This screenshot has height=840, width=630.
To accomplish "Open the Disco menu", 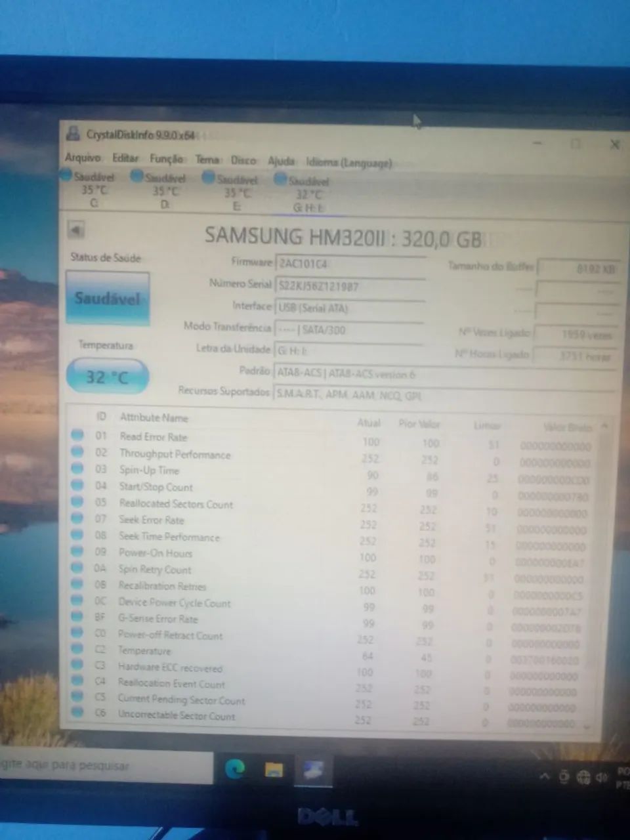I will [x=243, y=160].
